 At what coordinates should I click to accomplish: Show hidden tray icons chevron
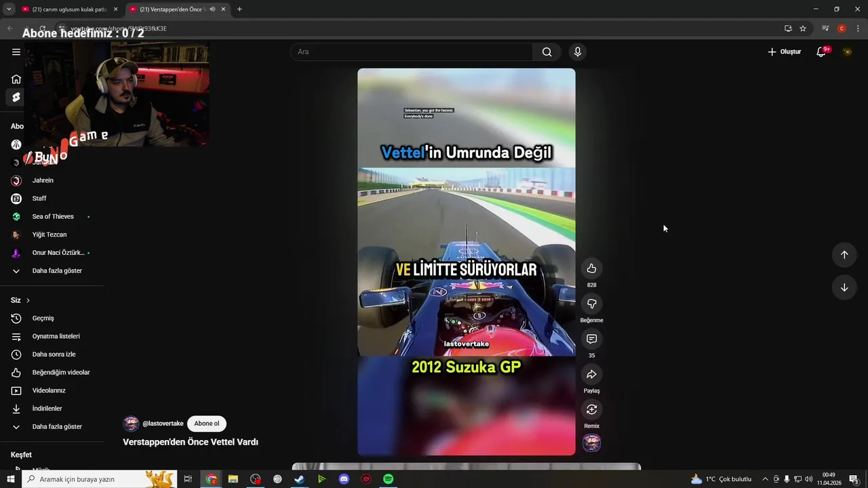pos(766,479)
